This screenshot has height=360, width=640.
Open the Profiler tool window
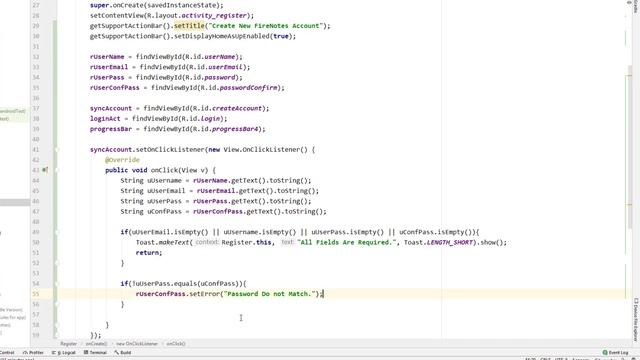[x=33, y=353]
